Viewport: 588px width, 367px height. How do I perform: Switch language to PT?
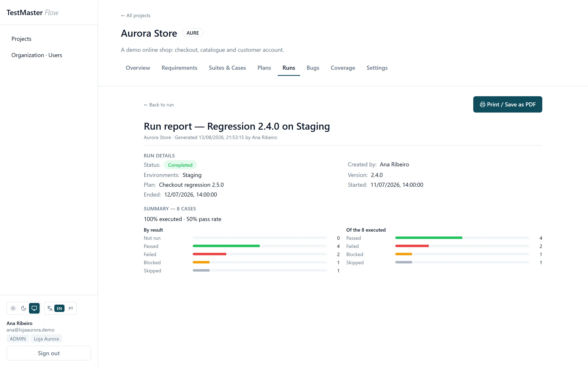pyautogui.click(x=71, y=308)
